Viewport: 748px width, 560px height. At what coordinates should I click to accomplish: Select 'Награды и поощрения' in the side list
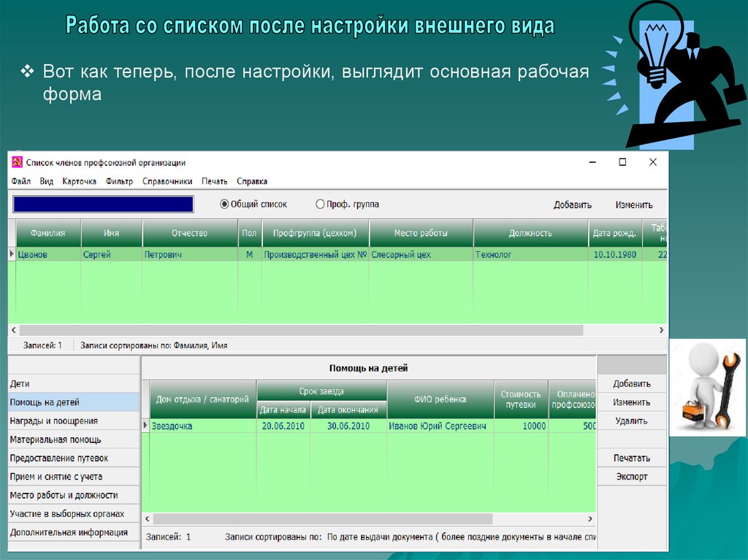pyautogui.click(x=53, y=421)
